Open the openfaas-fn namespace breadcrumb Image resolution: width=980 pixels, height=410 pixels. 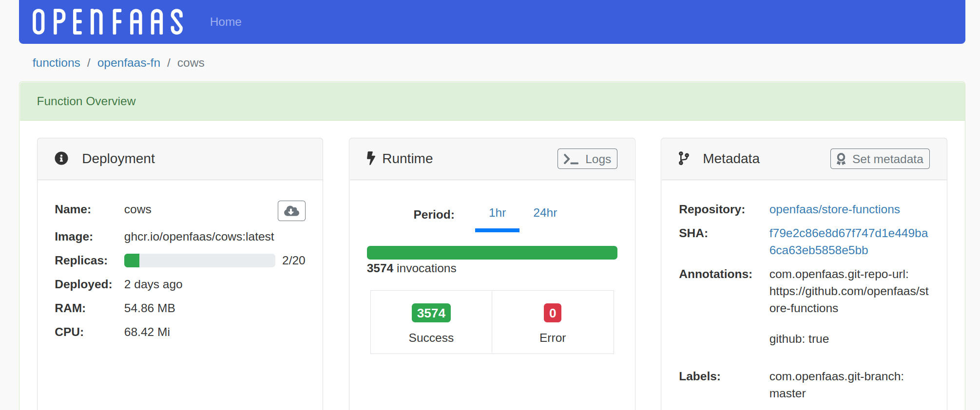(x=129, y=63)
